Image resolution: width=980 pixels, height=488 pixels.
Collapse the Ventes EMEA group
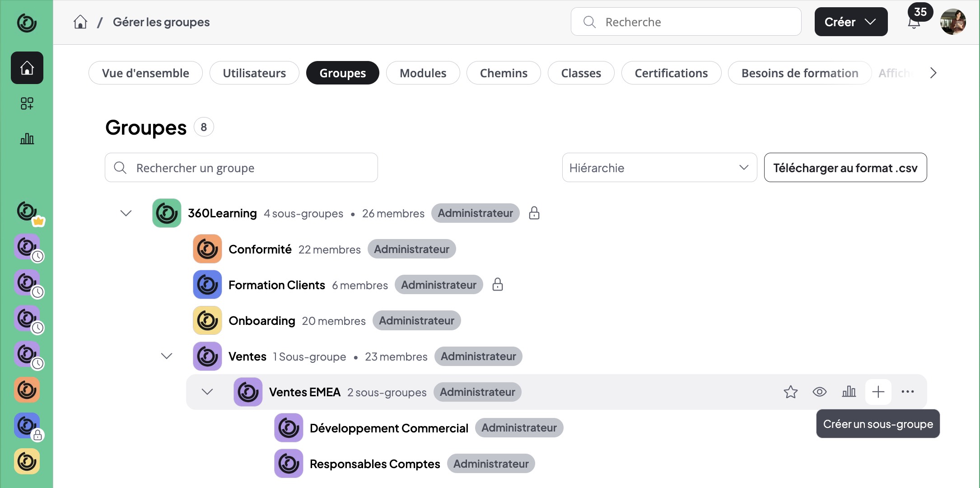click(207, 392)
